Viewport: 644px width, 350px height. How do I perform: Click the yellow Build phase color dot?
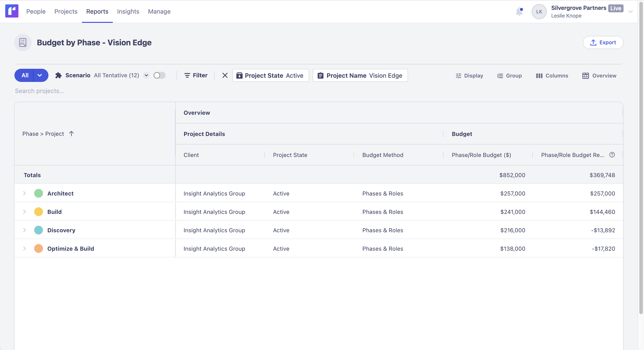38,212
